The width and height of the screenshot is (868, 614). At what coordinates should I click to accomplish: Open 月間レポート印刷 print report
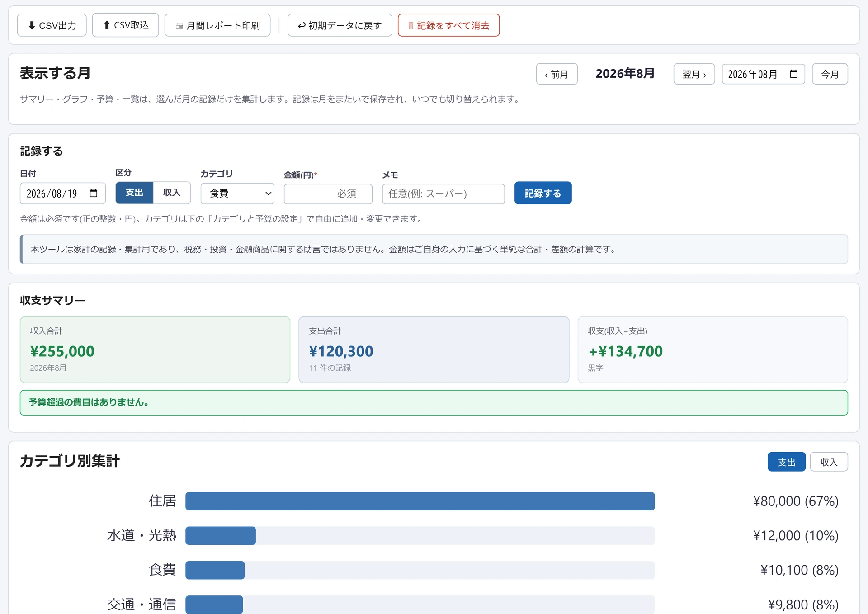pyautogui.click(x=217, y=25)
